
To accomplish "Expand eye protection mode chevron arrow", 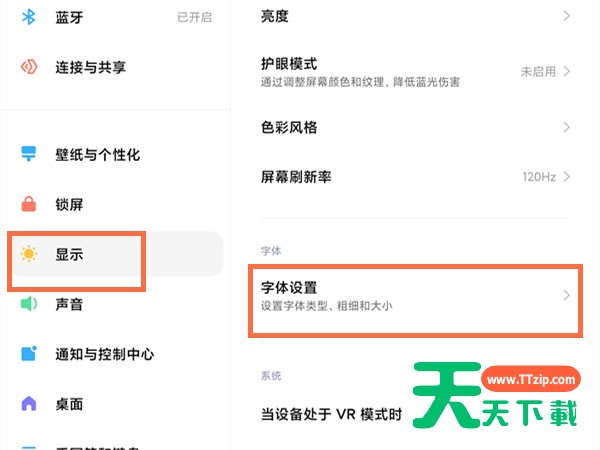I will pyautogui.click(x=567, y=72).
